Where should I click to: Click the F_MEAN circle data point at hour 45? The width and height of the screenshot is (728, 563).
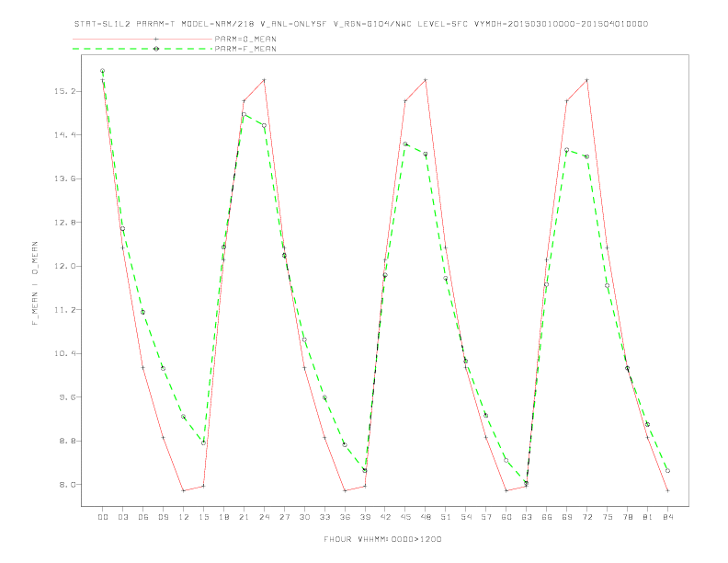tap(405, 144)
